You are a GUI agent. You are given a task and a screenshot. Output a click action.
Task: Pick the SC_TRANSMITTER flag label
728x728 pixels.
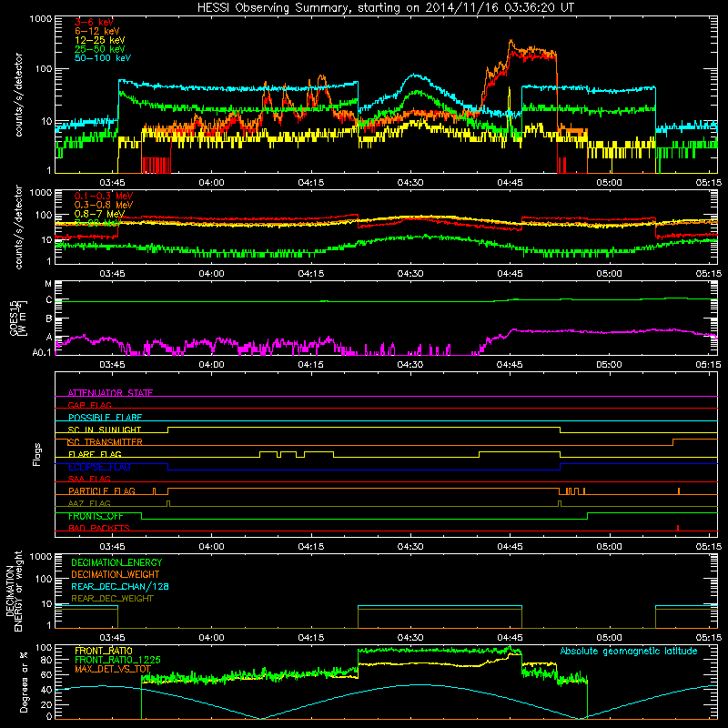106,442
